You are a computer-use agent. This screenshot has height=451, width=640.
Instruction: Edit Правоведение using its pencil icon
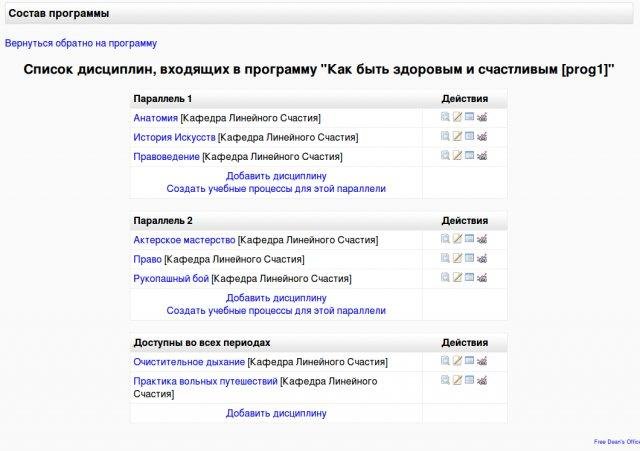coord(457,156)
